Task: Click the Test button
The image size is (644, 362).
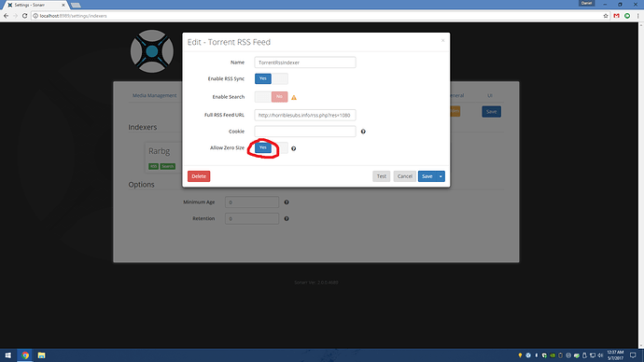Action: (381, 176)
